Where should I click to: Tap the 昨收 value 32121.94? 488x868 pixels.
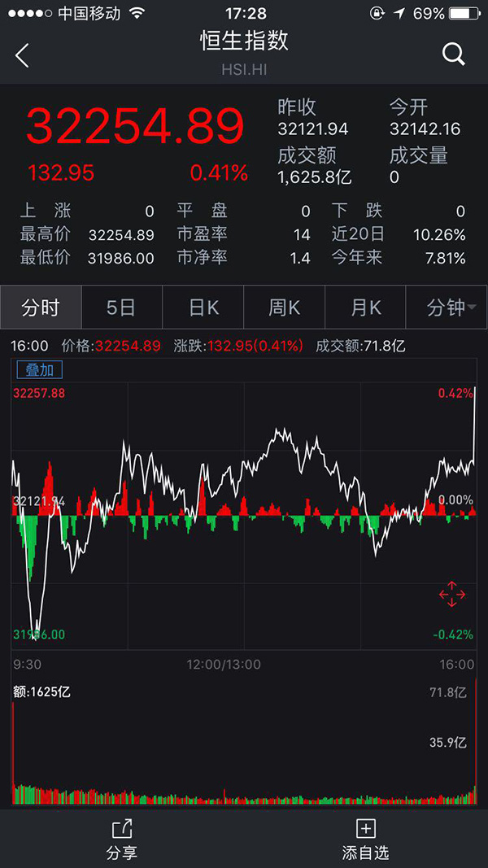tap(313, 129)
